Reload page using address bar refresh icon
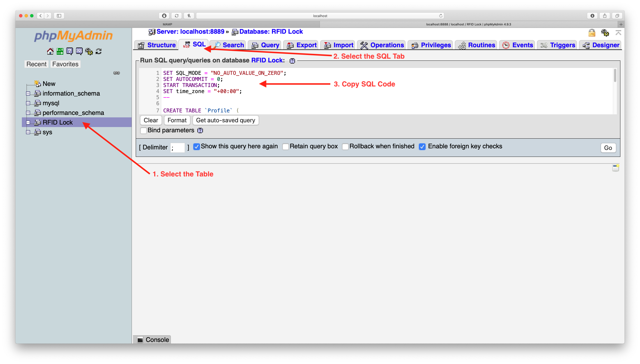The width and height of the screenshot is (640, 364). tap(441, 16)
